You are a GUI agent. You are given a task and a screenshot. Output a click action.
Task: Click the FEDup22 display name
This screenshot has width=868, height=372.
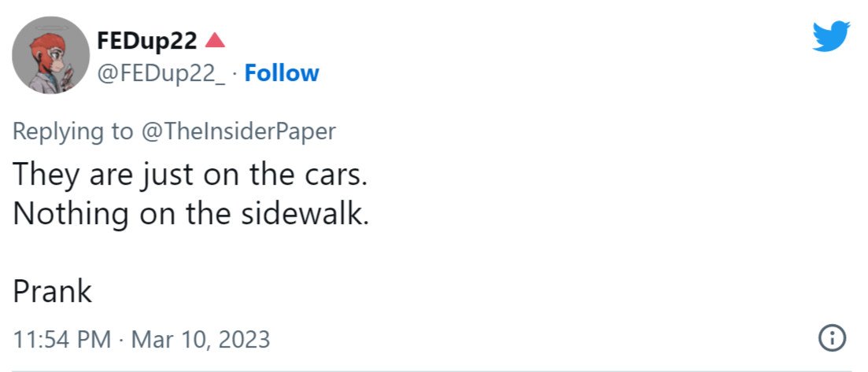[146, 41]
